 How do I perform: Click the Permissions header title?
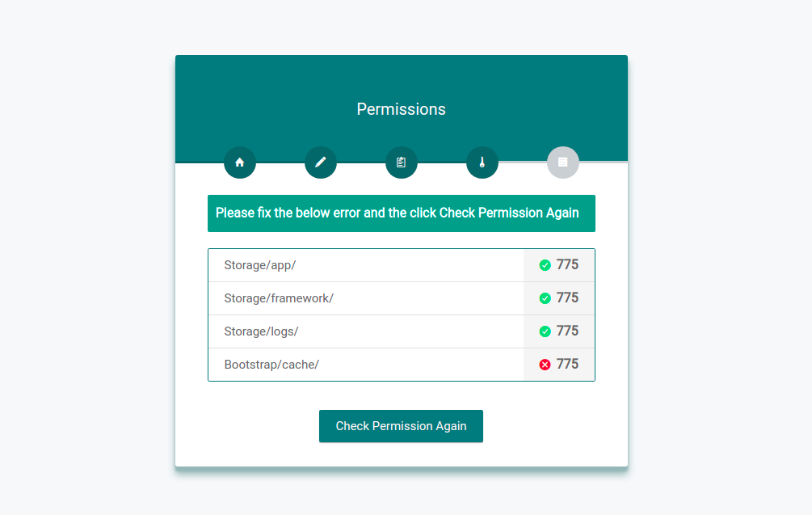pyautogui.click(x=401, y=109)
